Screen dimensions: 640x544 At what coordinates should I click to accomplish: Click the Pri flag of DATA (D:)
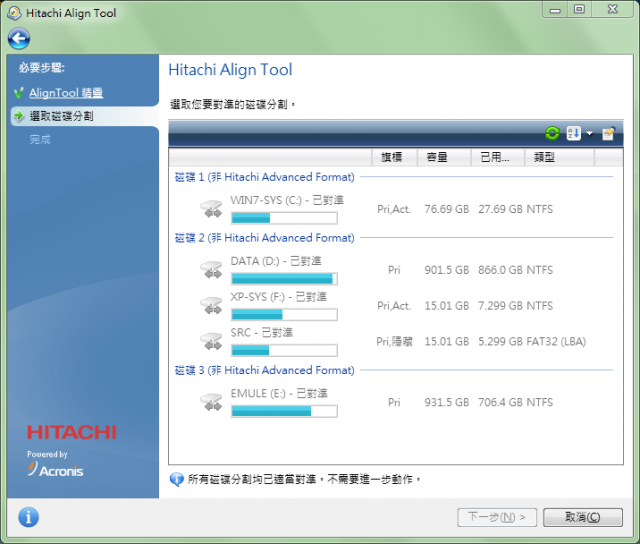394,270
